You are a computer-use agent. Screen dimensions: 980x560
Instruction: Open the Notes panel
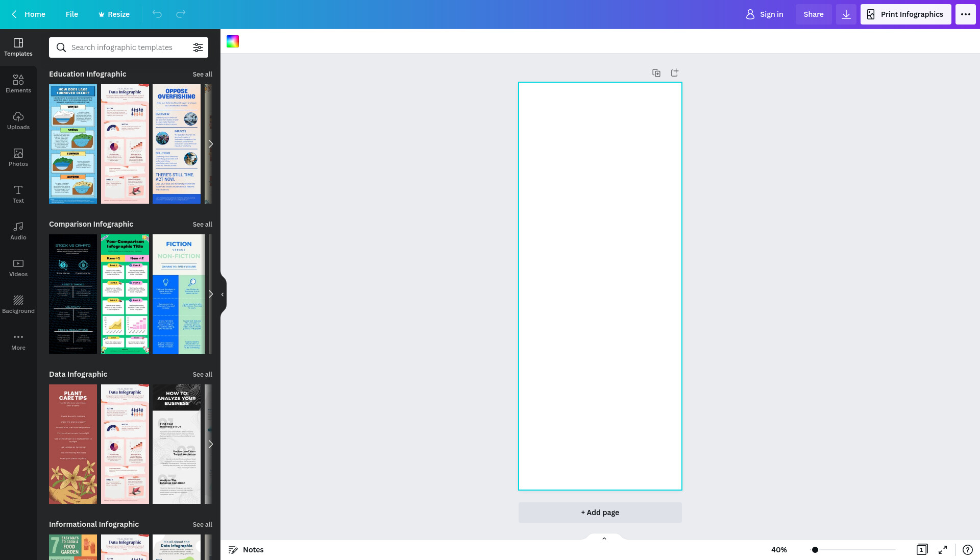coord(246,550)
